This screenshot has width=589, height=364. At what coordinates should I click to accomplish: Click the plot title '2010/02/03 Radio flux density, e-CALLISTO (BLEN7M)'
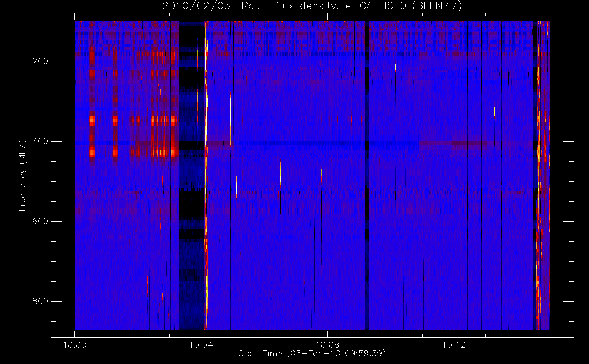[x=312, y=6]
